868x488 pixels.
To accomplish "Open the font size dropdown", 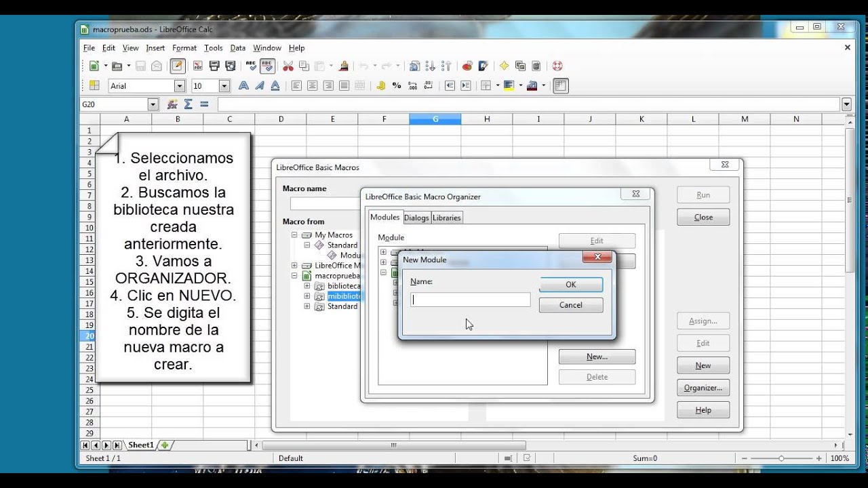I will click(224, 86).
